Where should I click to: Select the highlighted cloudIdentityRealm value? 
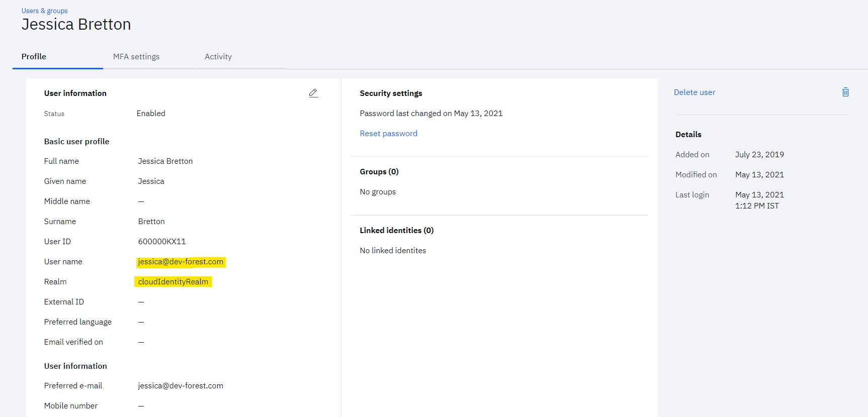coord(173,282)
